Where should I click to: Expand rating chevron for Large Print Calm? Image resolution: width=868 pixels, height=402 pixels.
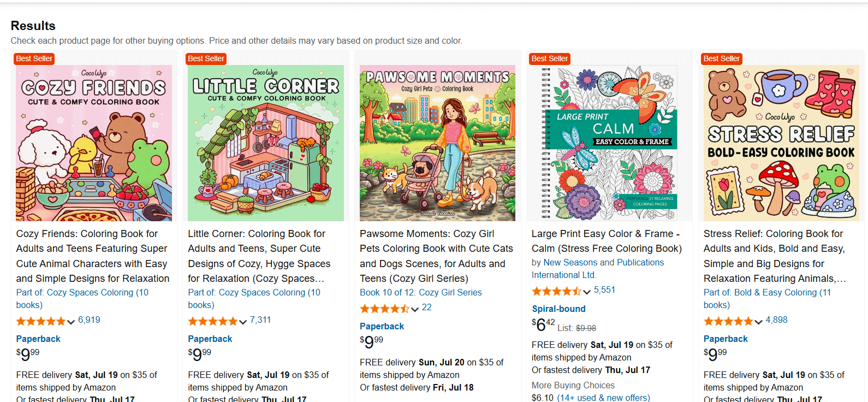tap(587, 292)
